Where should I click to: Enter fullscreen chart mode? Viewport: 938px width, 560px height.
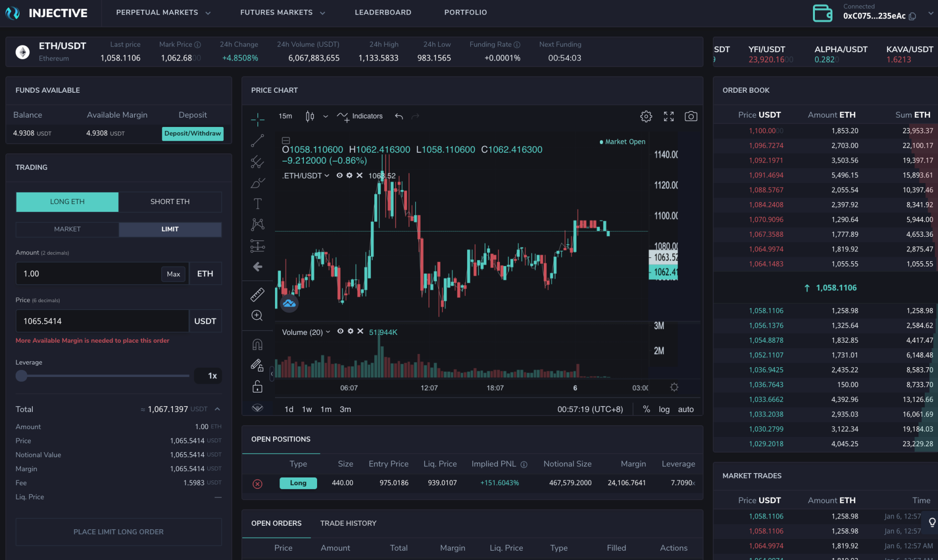(668, 116)
